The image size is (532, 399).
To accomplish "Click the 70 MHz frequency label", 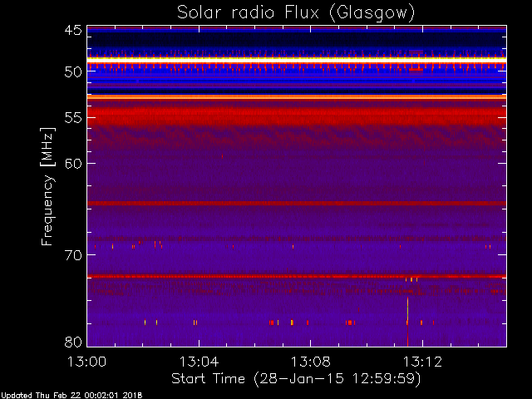I will tap(73, 255).
